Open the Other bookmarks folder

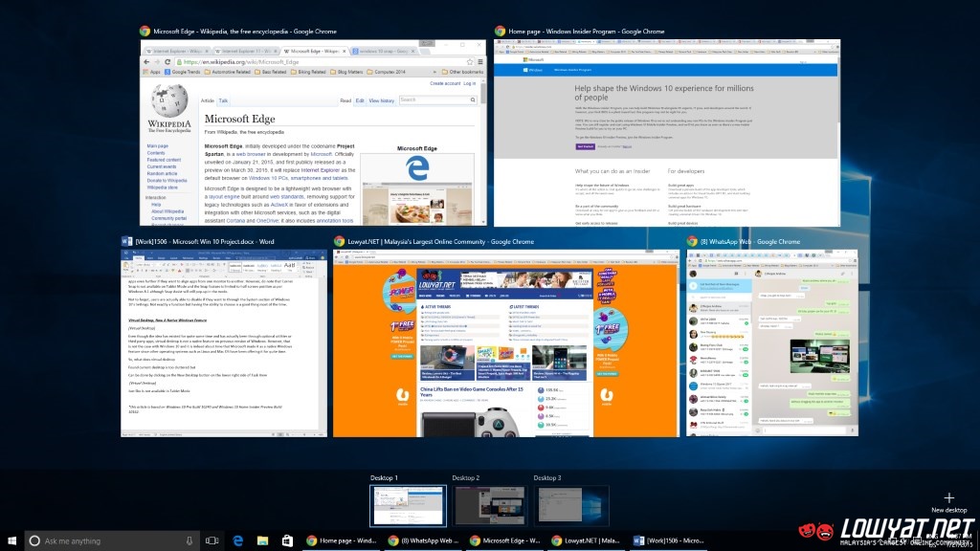tap(462, 72)
